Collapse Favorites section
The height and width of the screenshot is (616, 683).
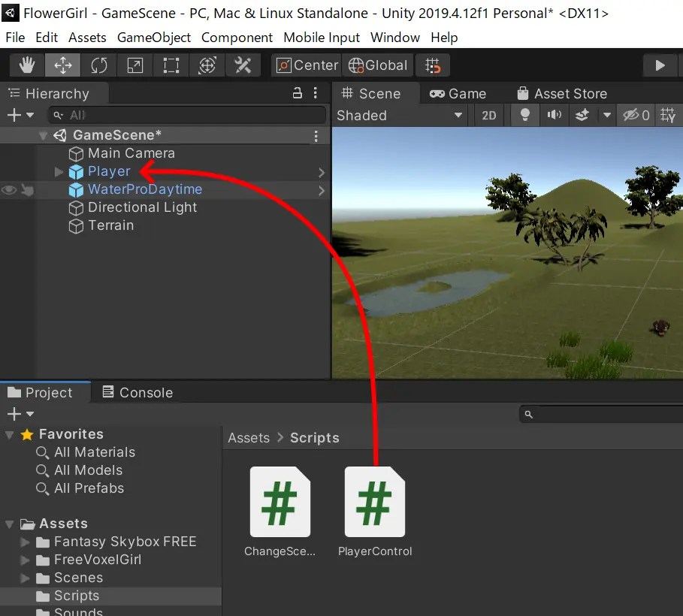10,435
